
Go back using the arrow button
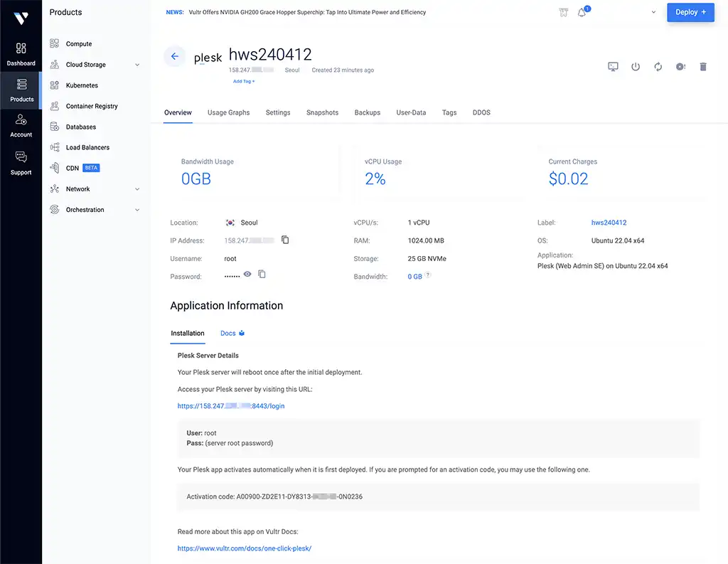point(175,56)
